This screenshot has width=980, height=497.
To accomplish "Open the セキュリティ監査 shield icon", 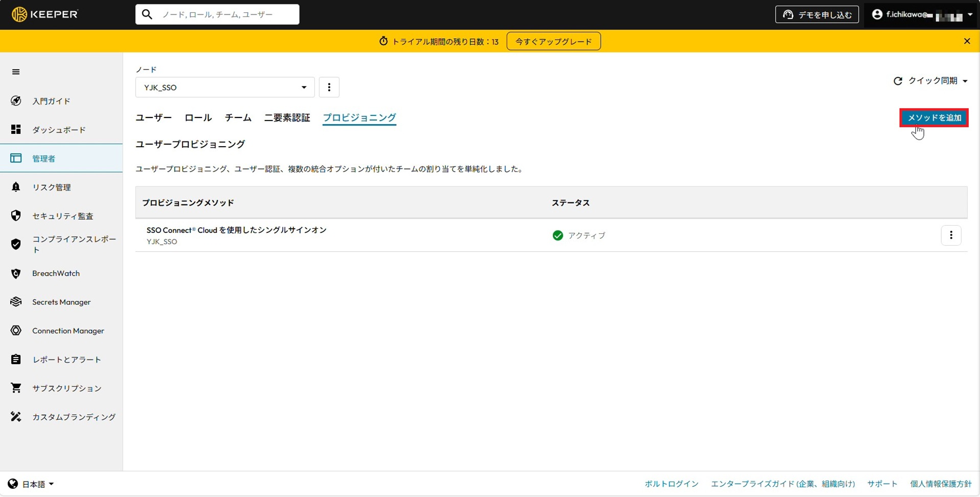I will click(x=16, y=216).
